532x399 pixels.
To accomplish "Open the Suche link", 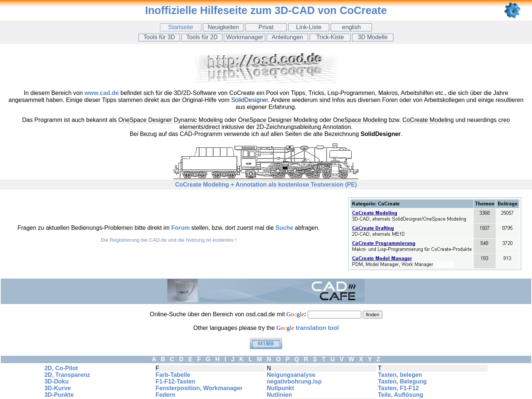I will click(284, 228).
